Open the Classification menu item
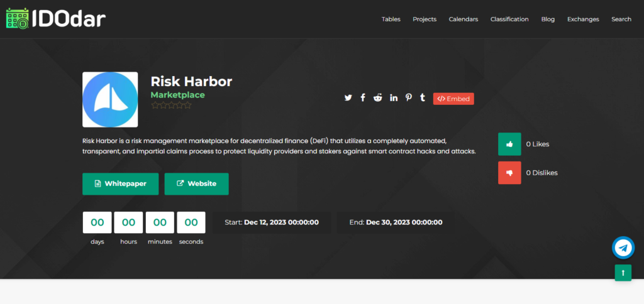644x304 pixels. [x=509, y=19]
